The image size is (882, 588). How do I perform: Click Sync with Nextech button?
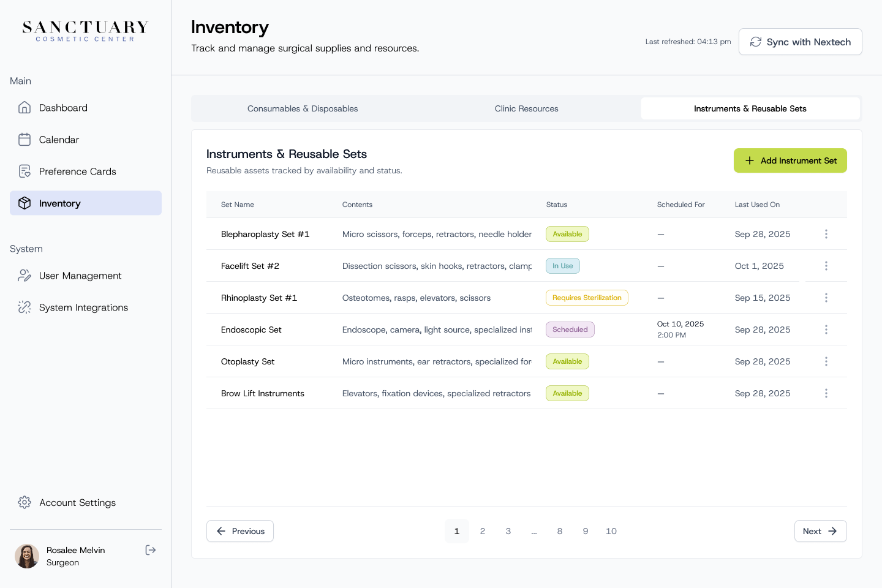tap(801, 42)
